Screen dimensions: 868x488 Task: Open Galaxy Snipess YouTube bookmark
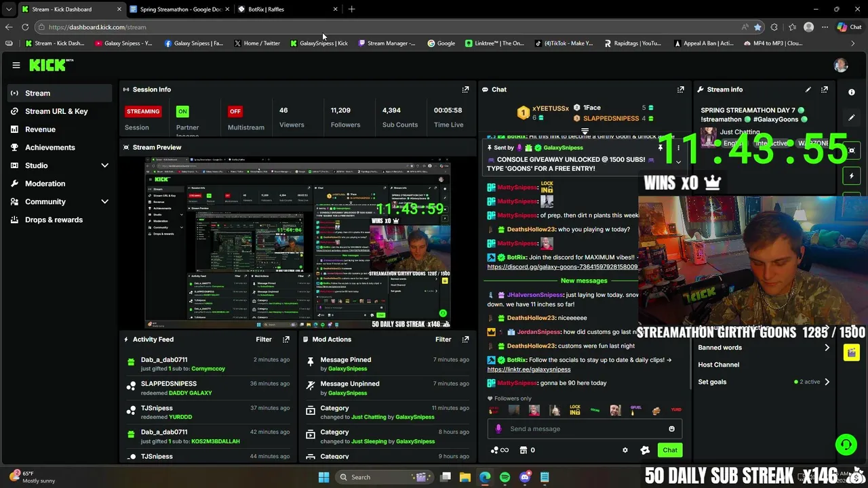[x=123, y=43]
